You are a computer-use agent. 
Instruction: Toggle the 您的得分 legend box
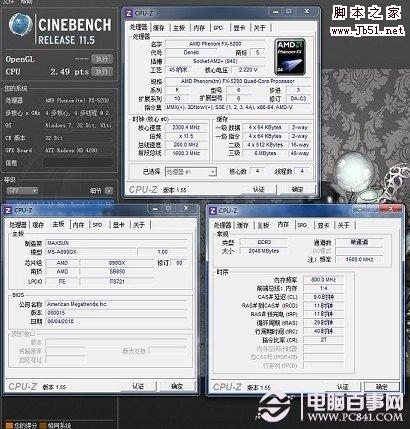tap(9, 426)
